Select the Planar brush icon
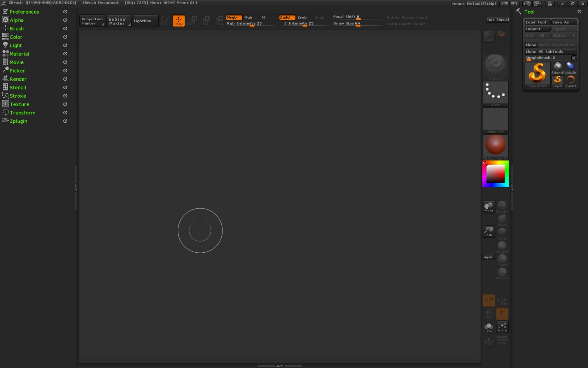Screen dimensions: 588x368 point(502,260)
